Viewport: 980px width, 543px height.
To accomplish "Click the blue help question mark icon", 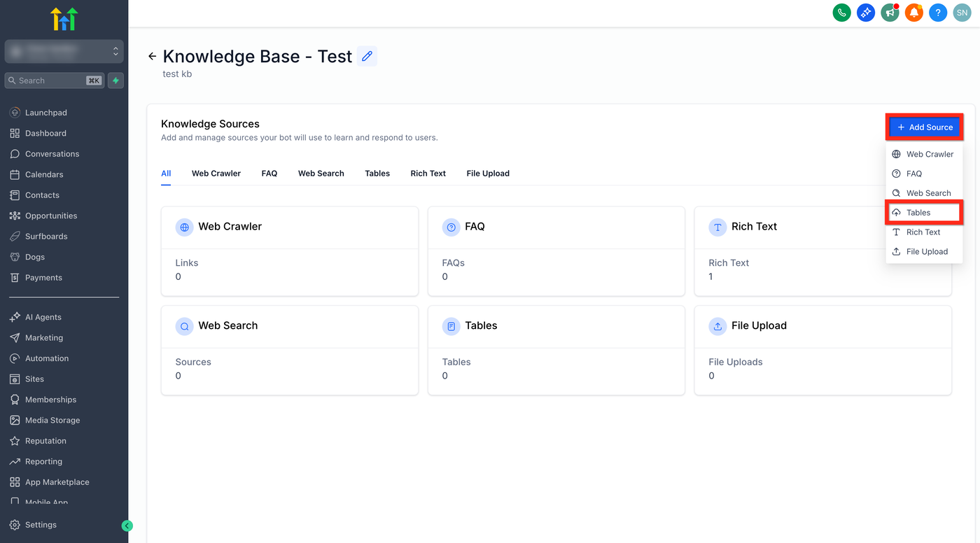I will 938,13.
